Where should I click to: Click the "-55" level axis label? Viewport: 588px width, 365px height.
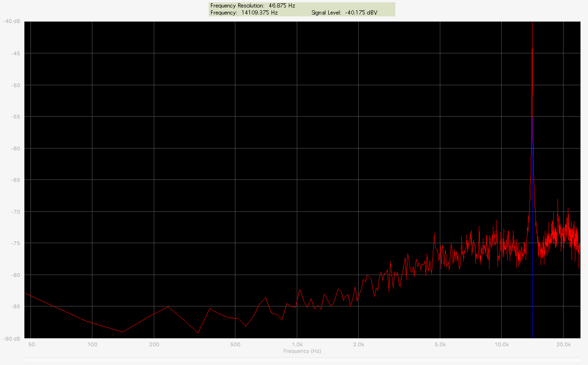[x=15, y=117]
